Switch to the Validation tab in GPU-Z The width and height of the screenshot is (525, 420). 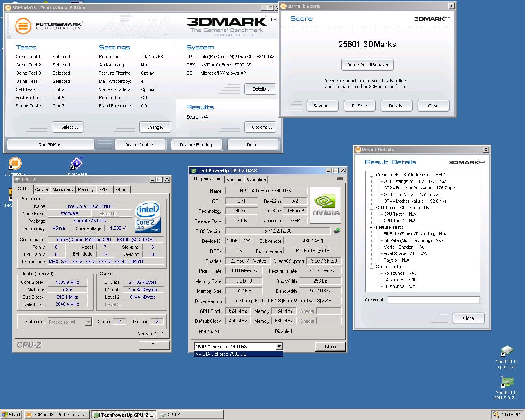(x=256, y=180)
